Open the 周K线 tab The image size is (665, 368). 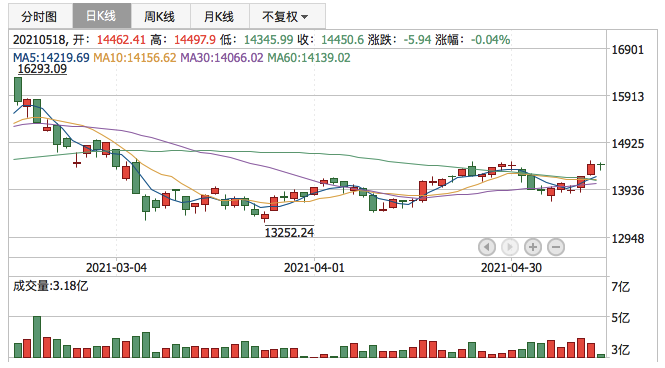(x=161, y=17)
